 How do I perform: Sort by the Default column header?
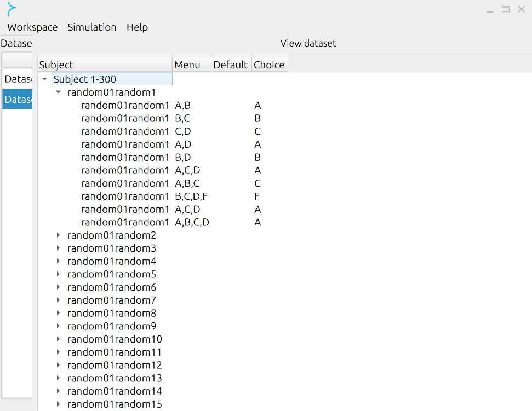coord(231,65)
